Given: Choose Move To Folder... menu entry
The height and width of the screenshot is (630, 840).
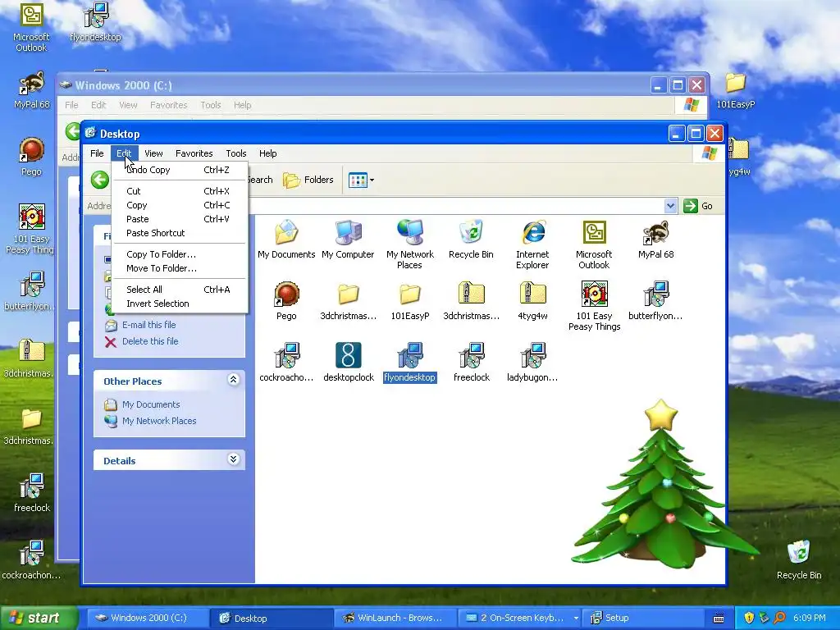Looking at the screenshot, I should coord(180,268).
